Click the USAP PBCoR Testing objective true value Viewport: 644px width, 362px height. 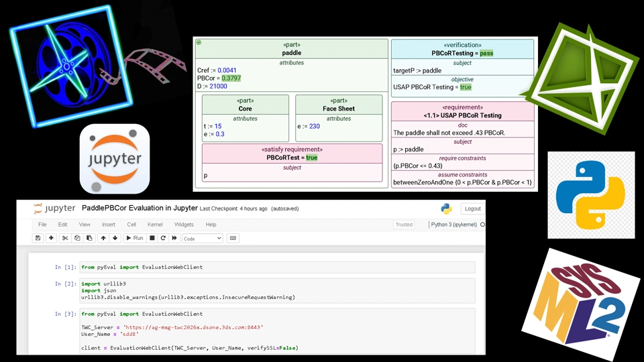(x=466, y=87)
